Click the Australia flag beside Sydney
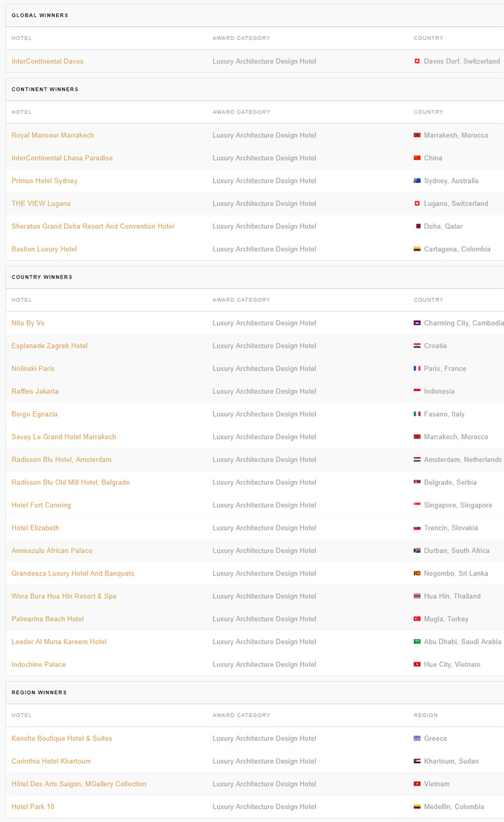 (x=417, y=181)
